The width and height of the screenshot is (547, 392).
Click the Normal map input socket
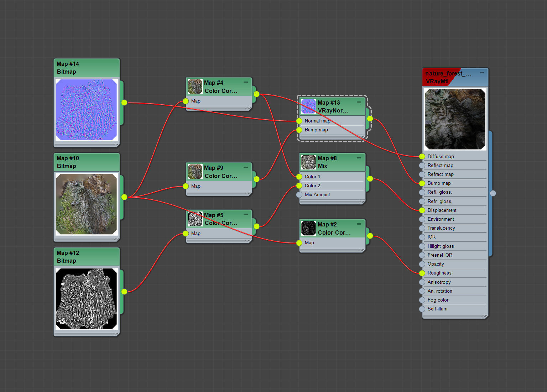[x=299, y=121]
